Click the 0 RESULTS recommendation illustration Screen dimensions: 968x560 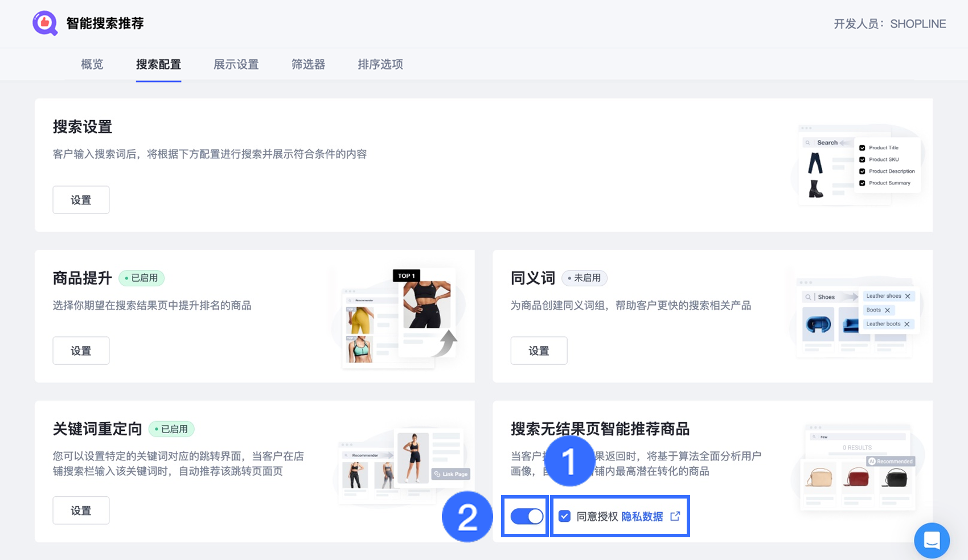858,467
